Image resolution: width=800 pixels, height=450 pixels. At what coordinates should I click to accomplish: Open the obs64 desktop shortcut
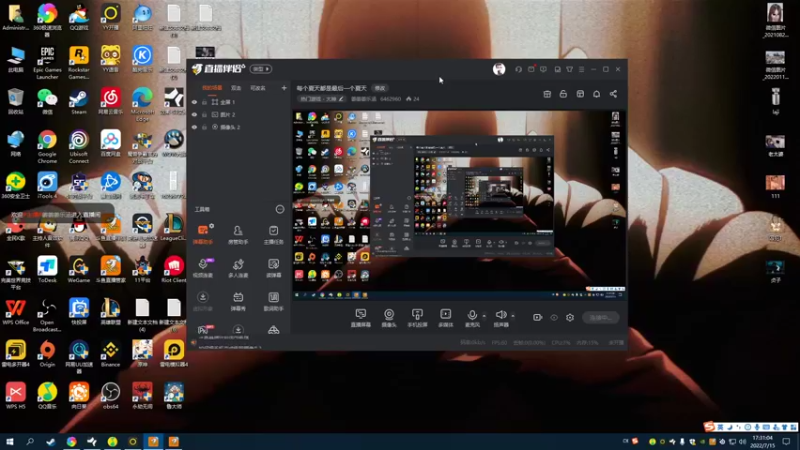pyautogui.click(x=110, y=396)
